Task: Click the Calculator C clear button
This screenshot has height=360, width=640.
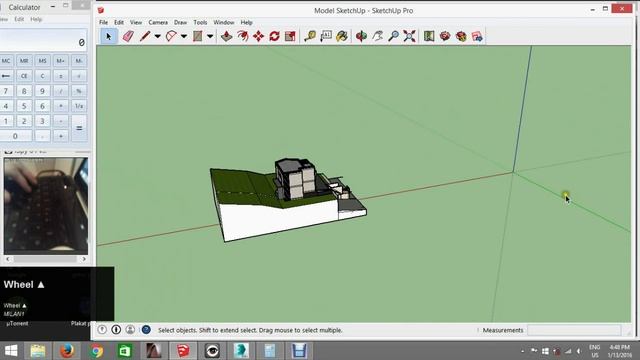Action: point(42,76)
